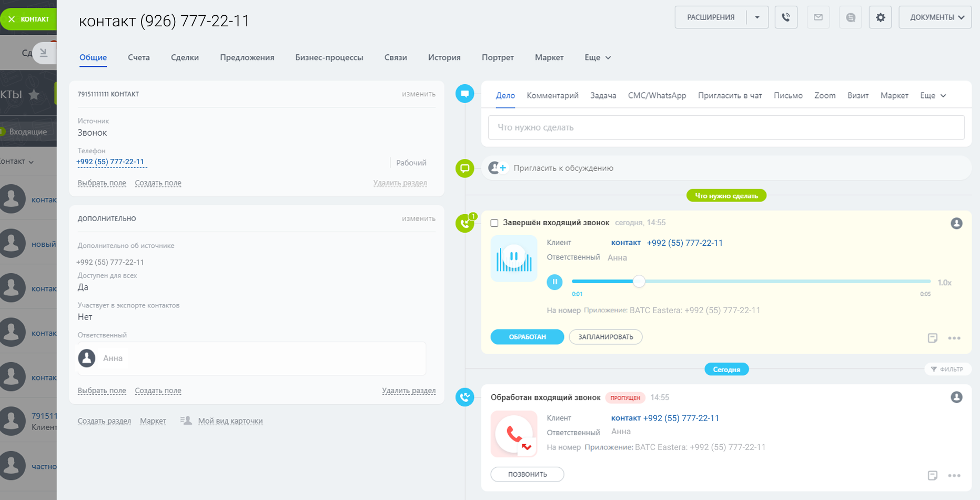The height and width of the screenshot is (500, 980).
Task: Select the Комментарий tab in timeline
Action: click(x=552, y=95)
